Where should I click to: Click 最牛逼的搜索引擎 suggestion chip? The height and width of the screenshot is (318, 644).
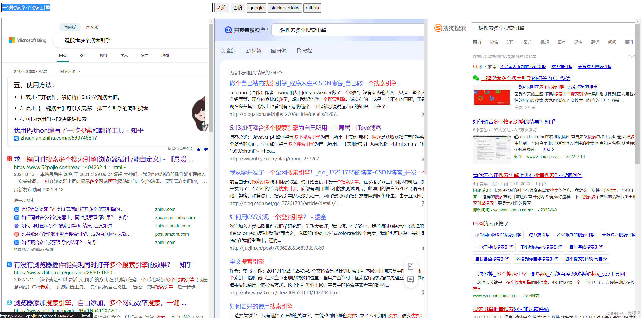tap(586, 247)
